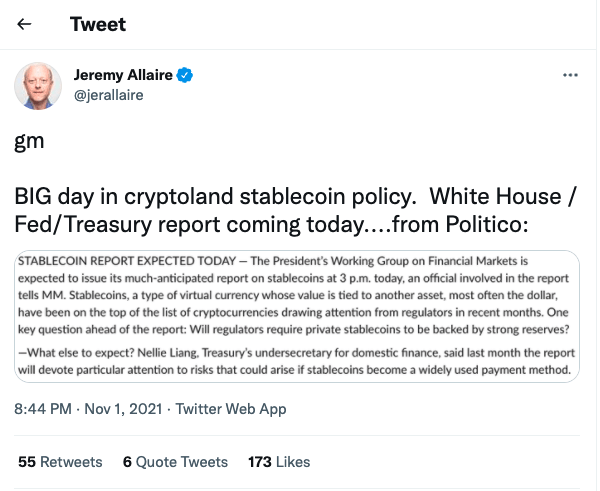Image resolution: width=600 pixels, height=491 pixels.
Task: Open the 6 Quote Tweets list
Action: coord(174,461)
